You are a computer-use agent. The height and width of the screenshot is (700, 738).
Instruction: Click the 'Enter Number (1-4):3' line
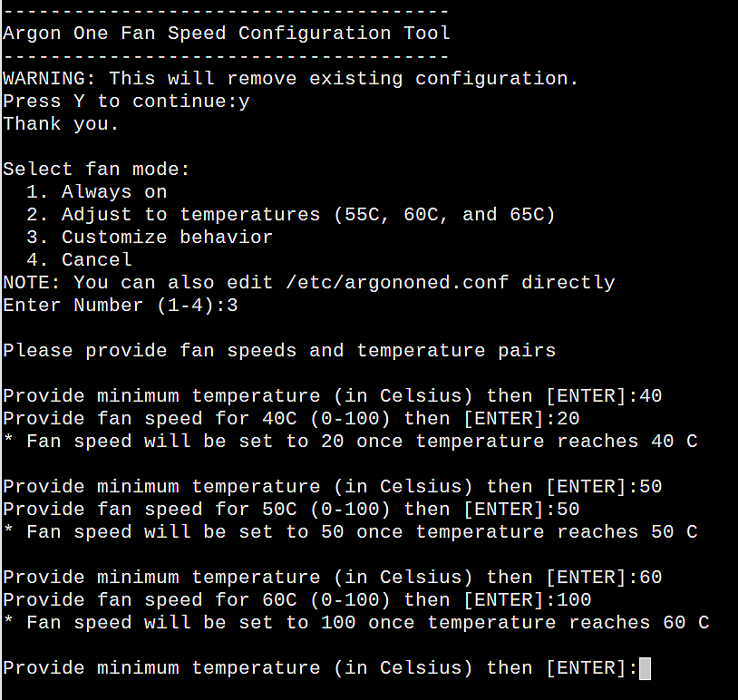(x=121, y=306)
